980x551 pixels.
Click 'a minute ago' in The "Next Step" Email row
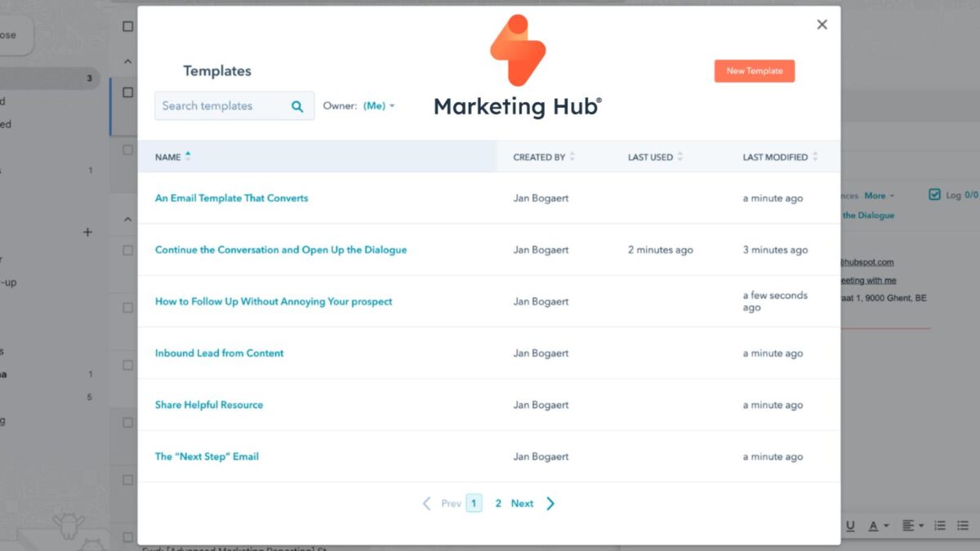point(773,457)
